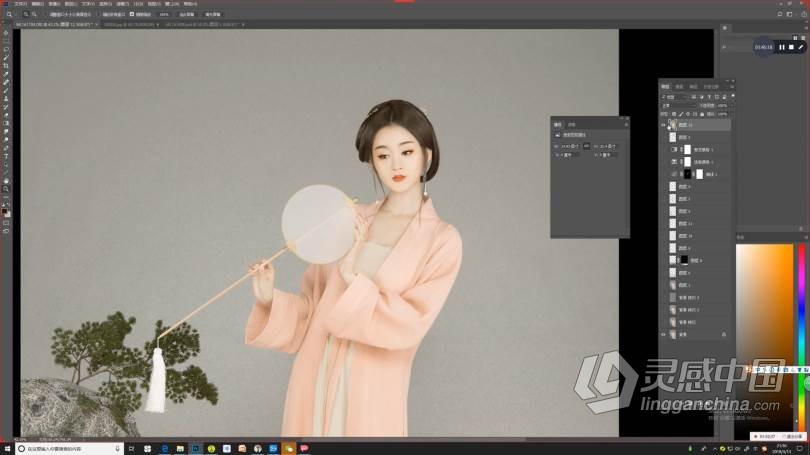Hide the top selected layer via eye icon

coord(663,124)
